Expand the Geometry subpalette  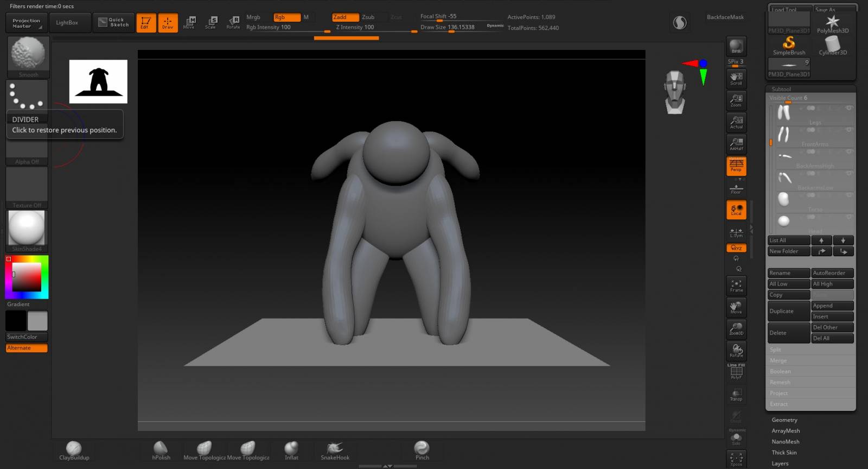(784, 420)
